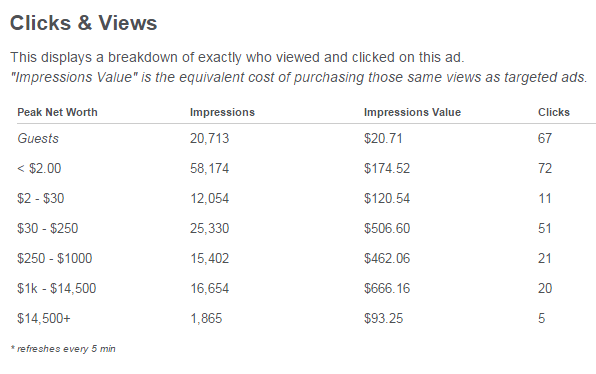
Task: Select the Guests row label
Action: pos(38,138)
